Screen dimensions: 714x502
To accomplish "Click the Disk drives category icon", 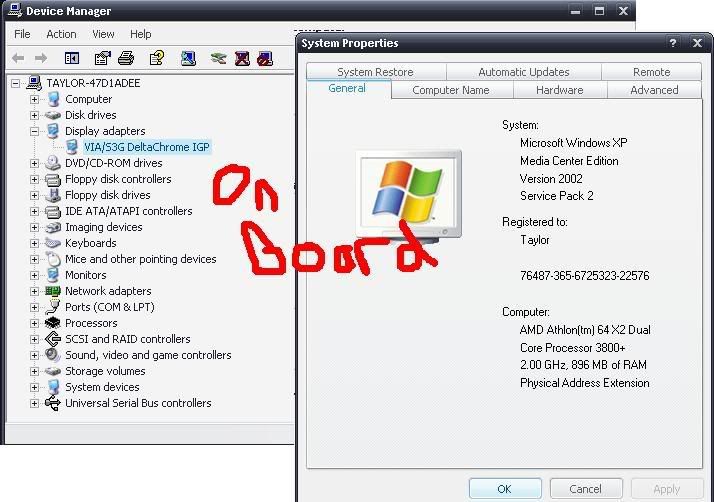I will point(53,115).
